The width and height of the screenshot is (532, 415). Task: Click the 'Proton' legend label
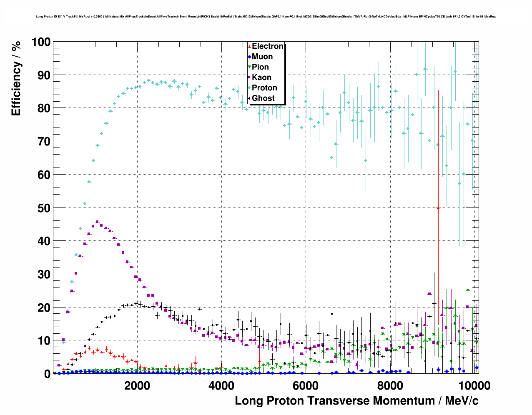tap(264, 88)
